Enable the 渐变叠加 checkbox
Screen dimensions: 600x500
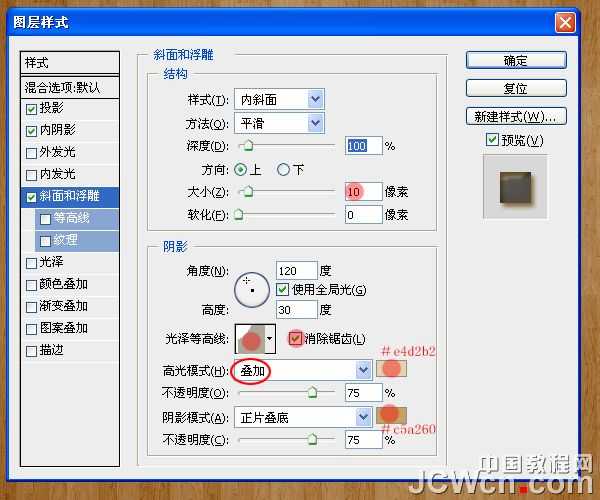pyautogui.click(x=31, y=307)
